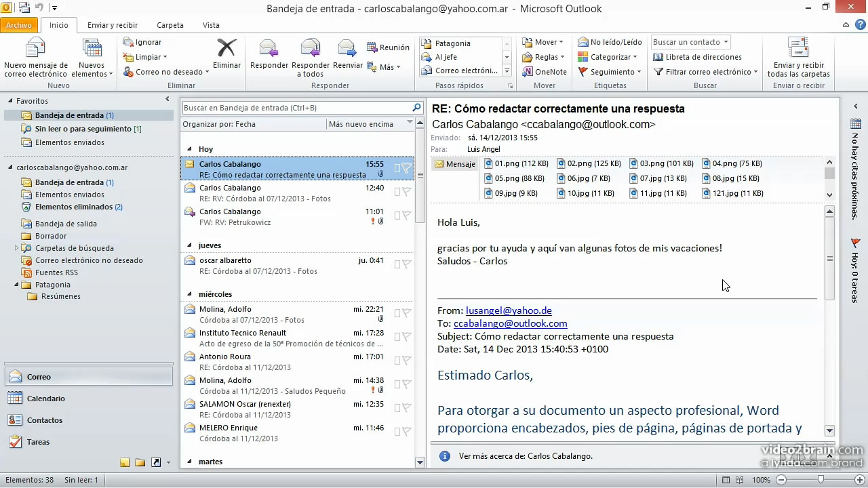Open the Mover dropdown
868x488 pixels.
tap(544, 42)
